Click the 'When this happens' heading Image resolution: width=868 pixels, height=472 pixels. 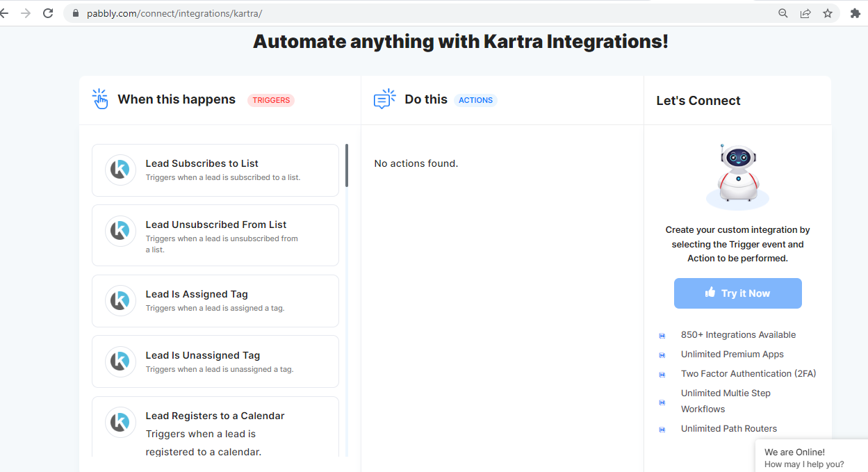click(177, 99)
